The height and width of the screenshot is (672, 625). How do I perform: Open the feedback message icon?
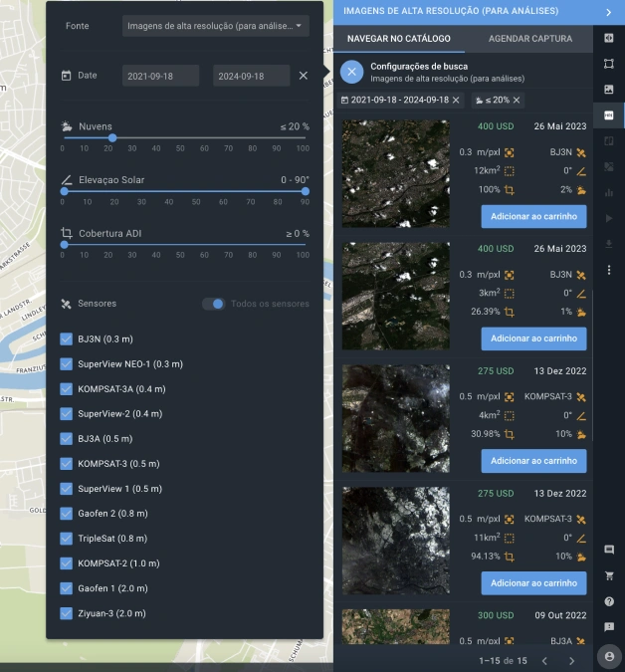(x=609, y=627)
